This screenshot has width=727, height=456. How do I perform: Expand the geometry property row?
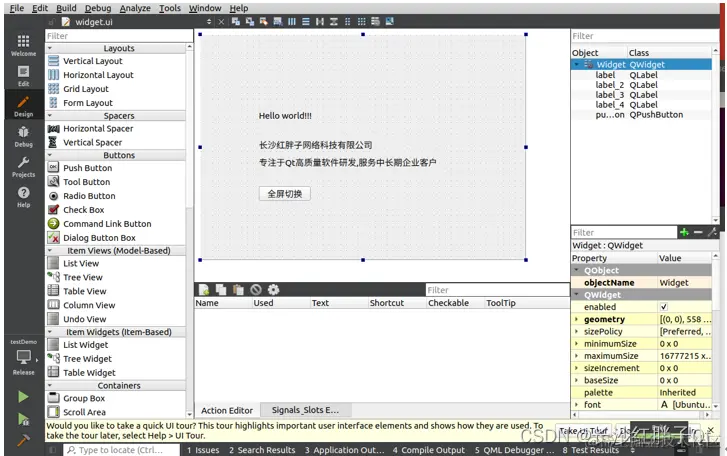coord(576,319)
